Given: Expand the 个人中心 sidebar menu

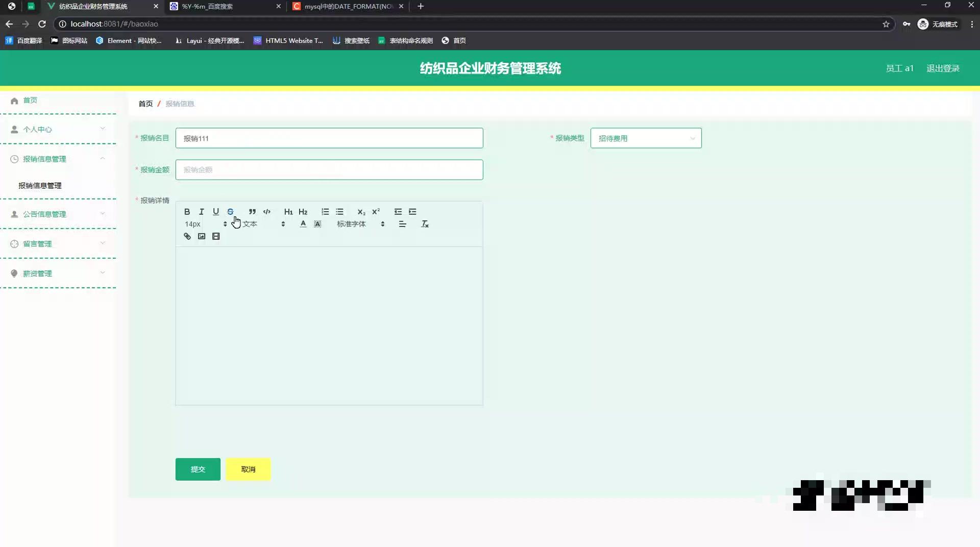Looking at the screenshot, I should 58,130.
